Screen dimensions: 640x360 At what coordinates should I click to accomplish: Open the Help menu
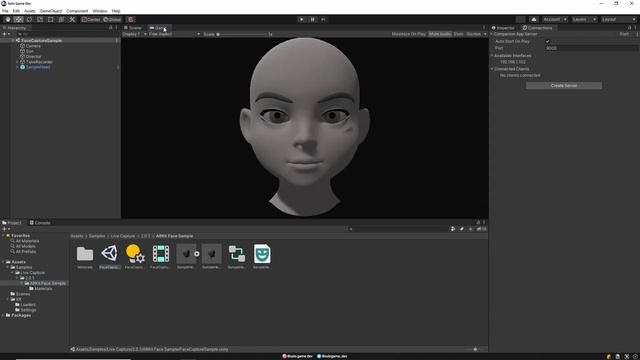click(116, 11)
